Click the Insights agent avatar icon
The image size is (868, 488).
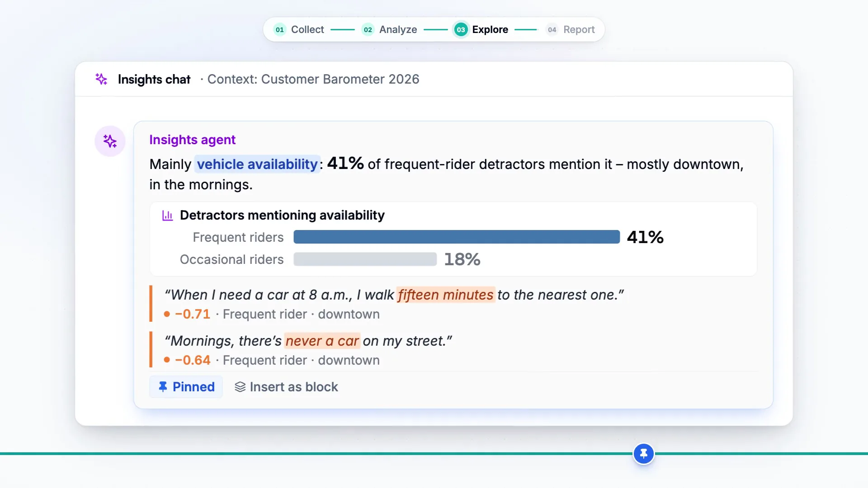coord(110,141)
